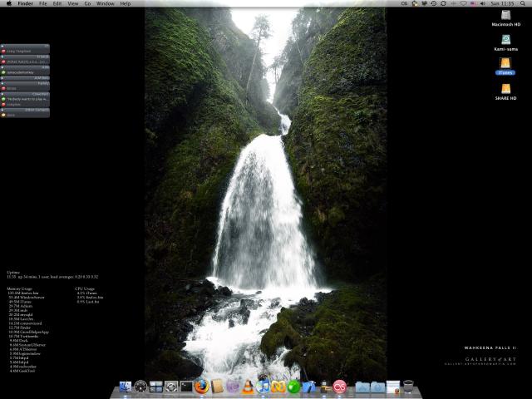The image size is (532, 399).
Task: Select the yellow-status contact under Other Contacts
Action: pyautogui.click(x=25, y=115)
